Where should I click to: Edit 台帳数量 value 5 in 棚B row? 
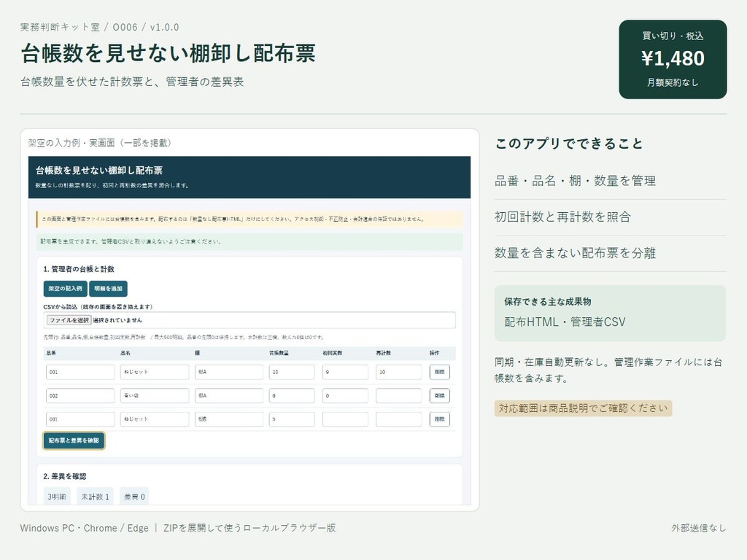[x=292, y=419]
